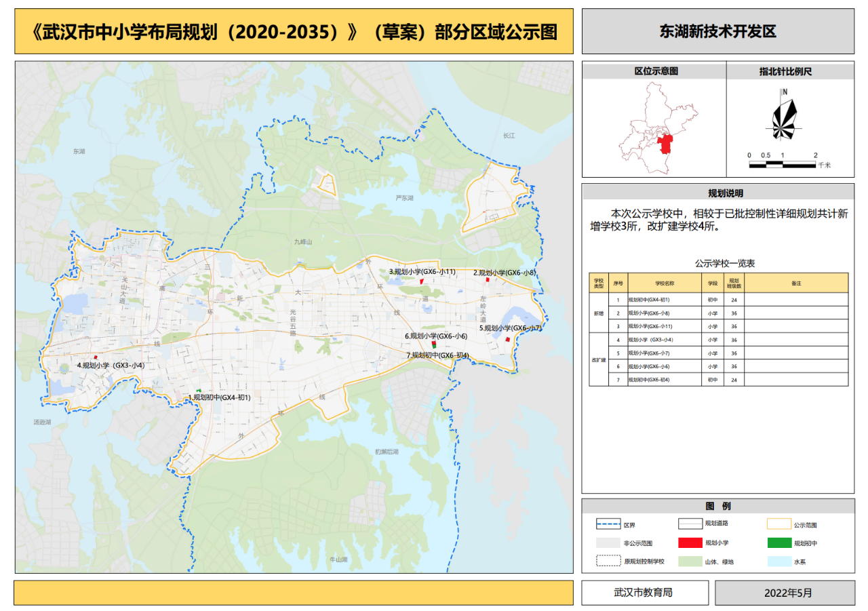Click the red marker for school GX3-小4
The height and width of the screenshot is (611, 868).
(x=96, y=357)
